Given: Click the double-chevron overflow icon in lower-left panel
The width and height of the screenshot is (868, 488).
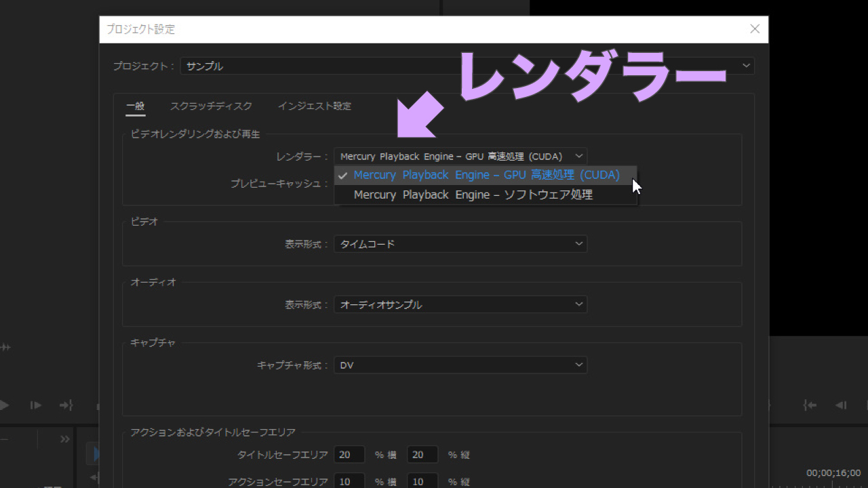Looking at the screenshot, I should pyautogui.click(x=65, y=439).
